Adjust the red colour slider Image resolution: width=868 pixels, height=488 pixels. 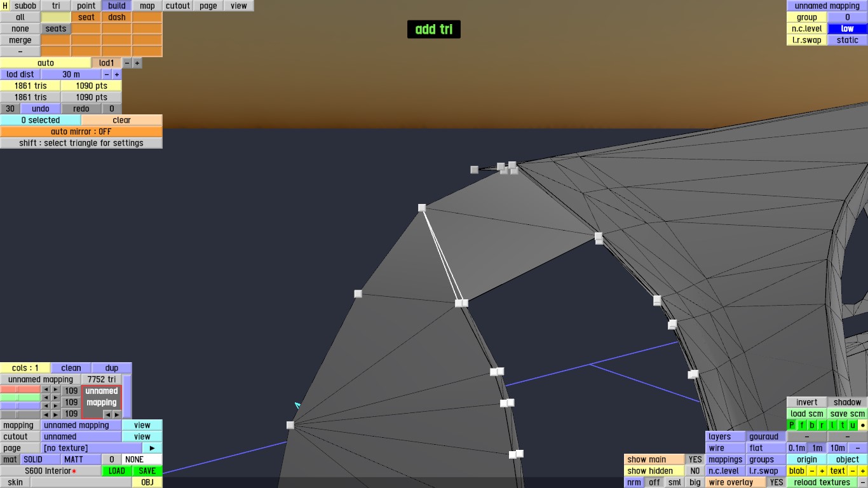[x=20, y=390]
